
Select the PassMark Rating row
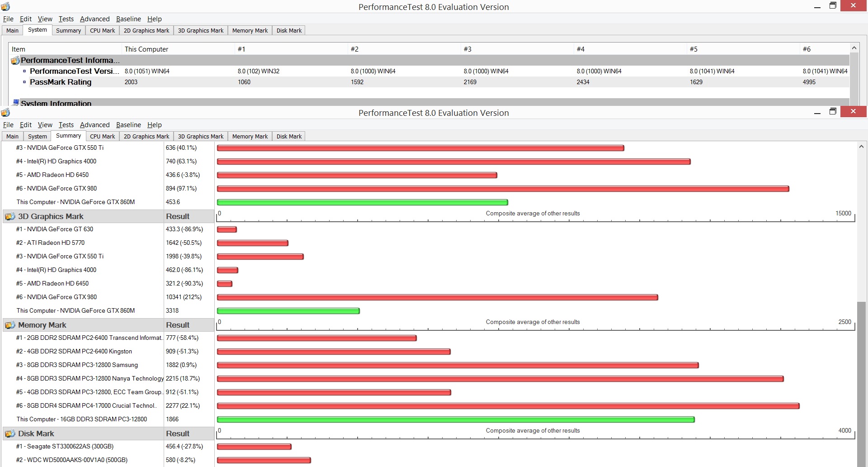(429, 82)
